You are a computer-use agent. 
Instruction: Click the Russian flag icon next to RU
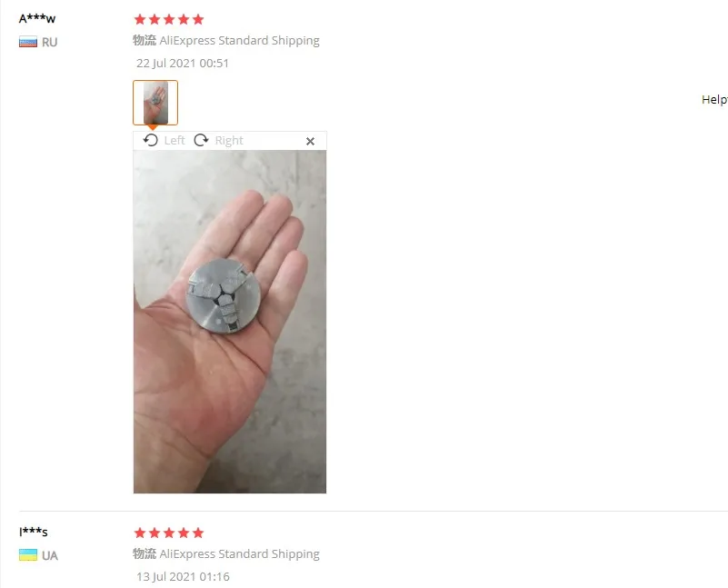point(28,42)
